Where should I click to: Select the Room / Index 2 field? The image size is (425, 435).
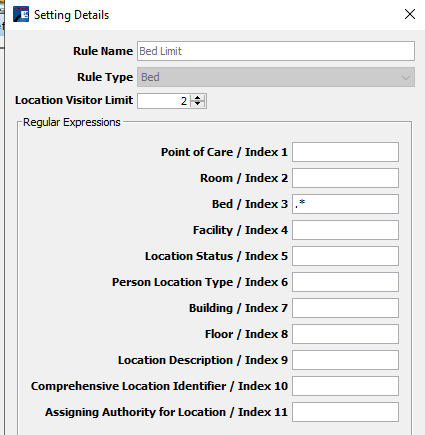(345, 178)
